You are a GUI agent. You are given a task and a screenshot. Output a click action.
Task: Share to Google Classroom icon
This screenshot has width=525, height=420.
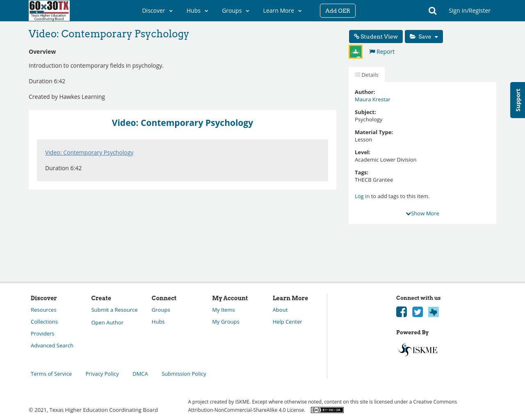[x=356, y=52]
